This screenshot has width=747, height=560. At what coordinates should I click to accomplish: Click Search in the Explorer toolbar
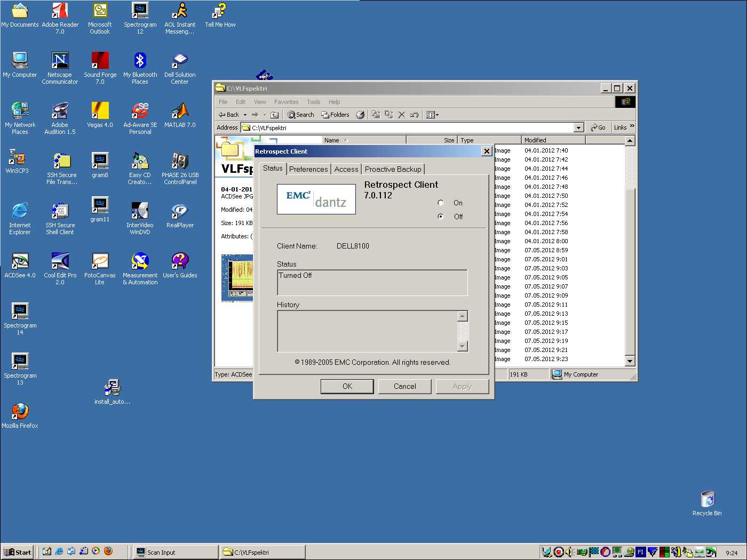[301, 115]
